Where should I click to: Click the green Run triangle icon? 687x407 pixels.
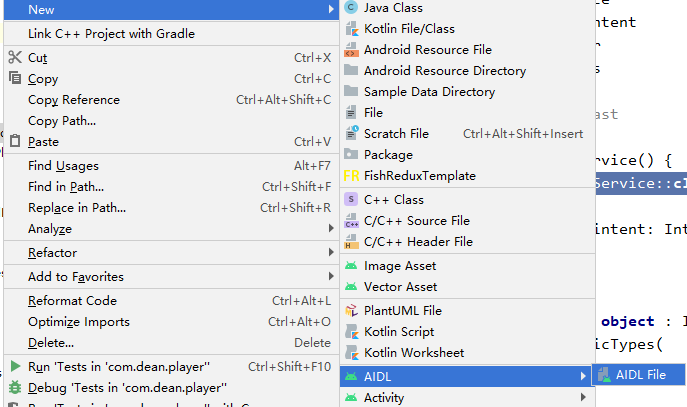coord(15,366)
